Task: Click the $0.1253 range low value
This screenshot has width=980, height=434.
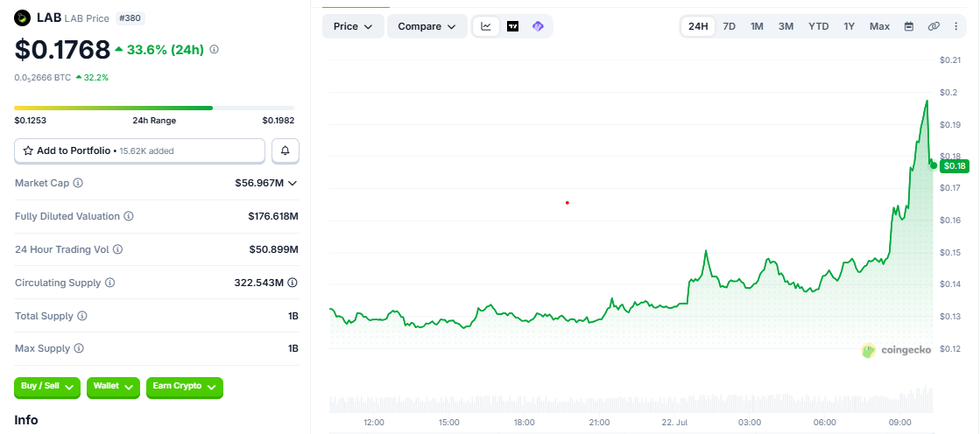Action: point(31,121)
